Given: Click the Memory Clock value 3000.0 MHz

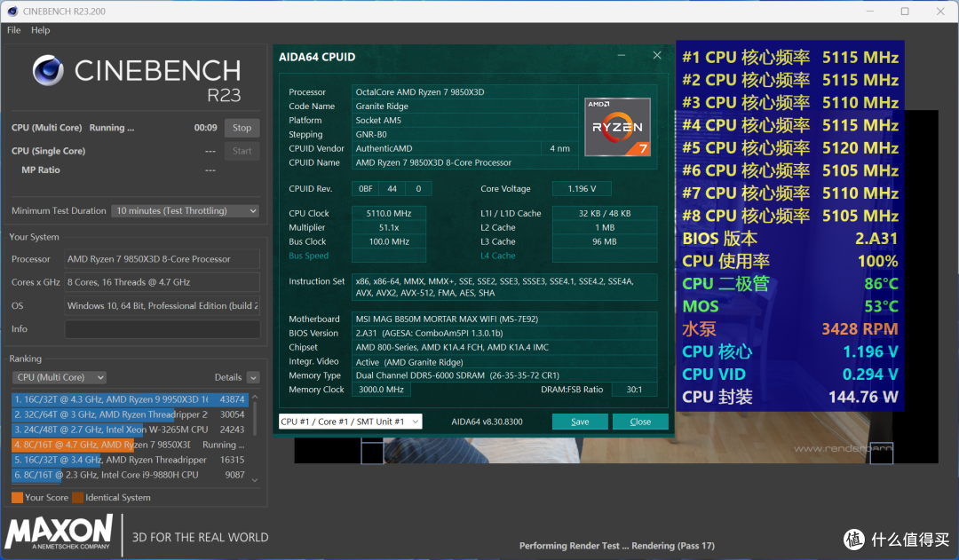Looking at the screenshot, I should point(381,390).
